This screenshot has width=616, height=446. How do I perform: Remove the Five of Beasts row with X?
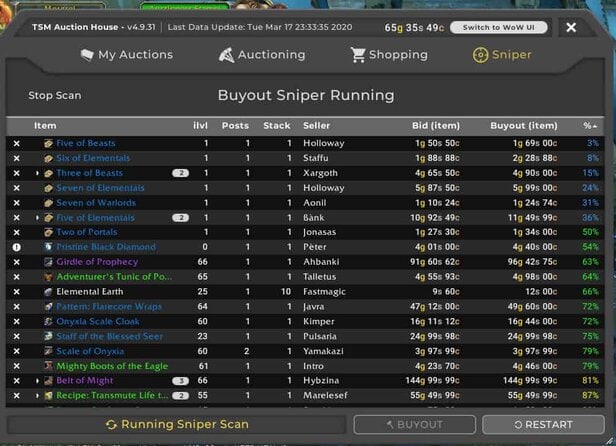(16, 143)
